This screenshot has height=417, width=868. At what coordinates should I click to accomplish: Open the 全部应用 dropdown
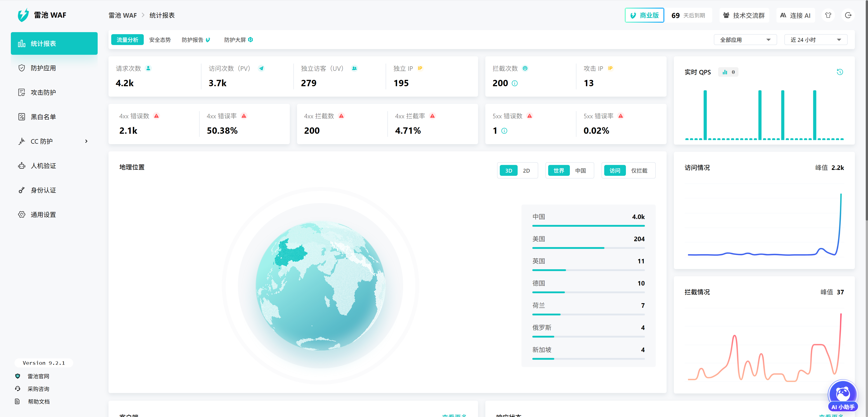[x=745, y=40]
